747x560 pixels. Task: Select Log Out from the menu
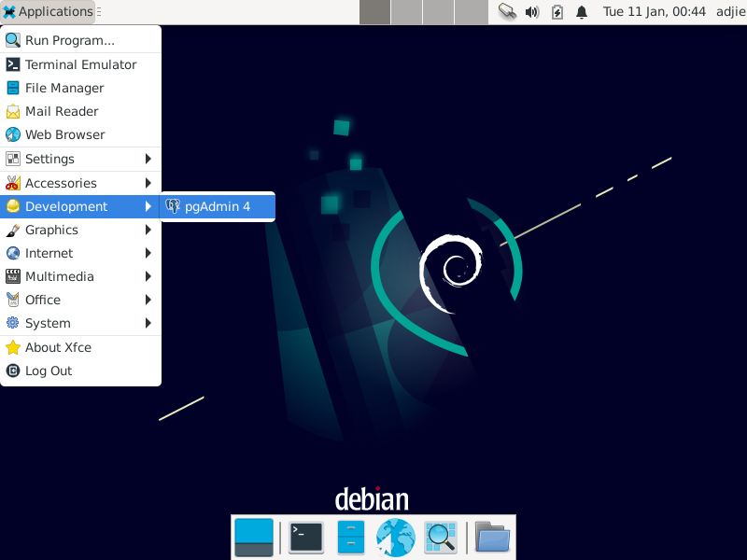point(80,371)
